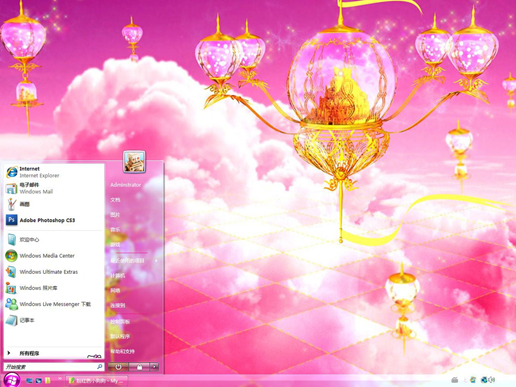The image size is (516, 387).
Task: Expand shutdown options arrow beside lock
Action: [x=154, y=367]
